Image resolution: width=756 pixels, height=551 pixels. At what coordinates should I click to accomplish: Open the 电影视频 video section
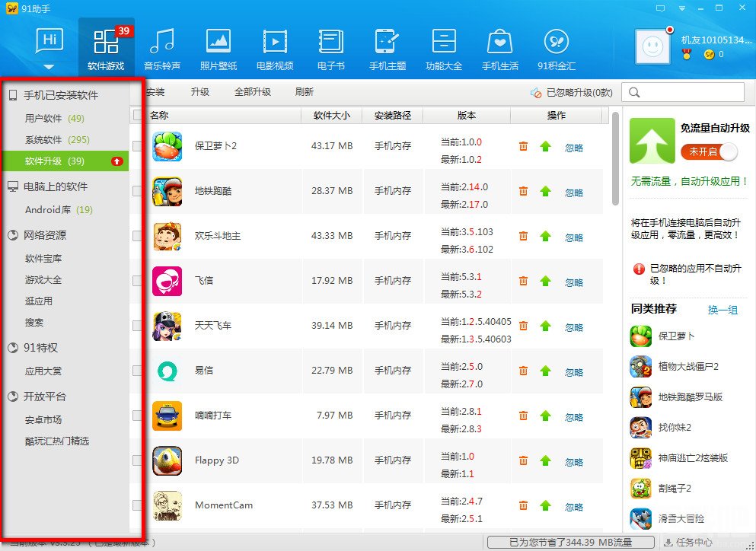(275, 48)
